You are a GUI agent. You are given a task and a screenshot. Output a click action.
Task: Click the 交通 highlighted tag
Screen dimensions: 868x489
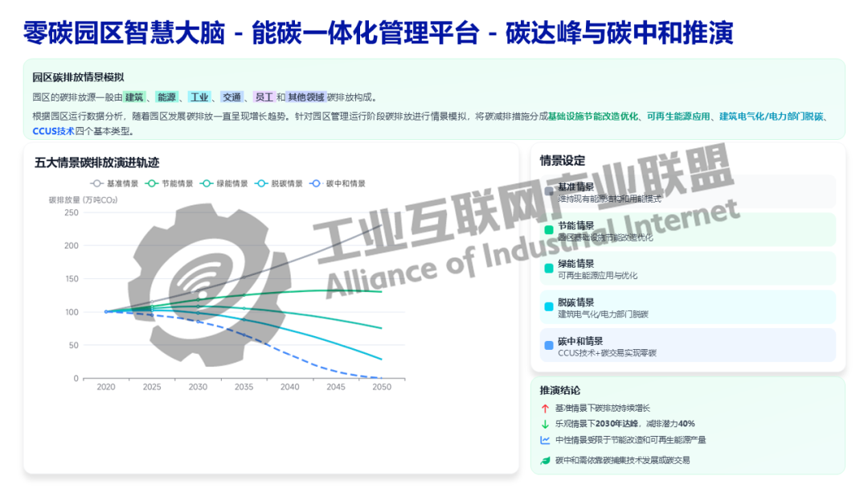(x=232, y=97)
